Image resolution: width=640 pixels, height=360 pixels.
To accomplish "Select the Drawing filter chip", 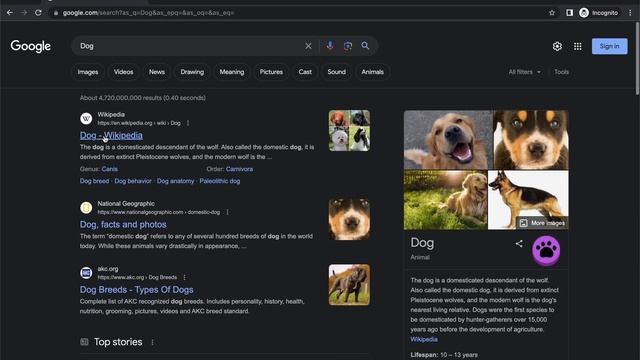I will (x=192, y=72).
